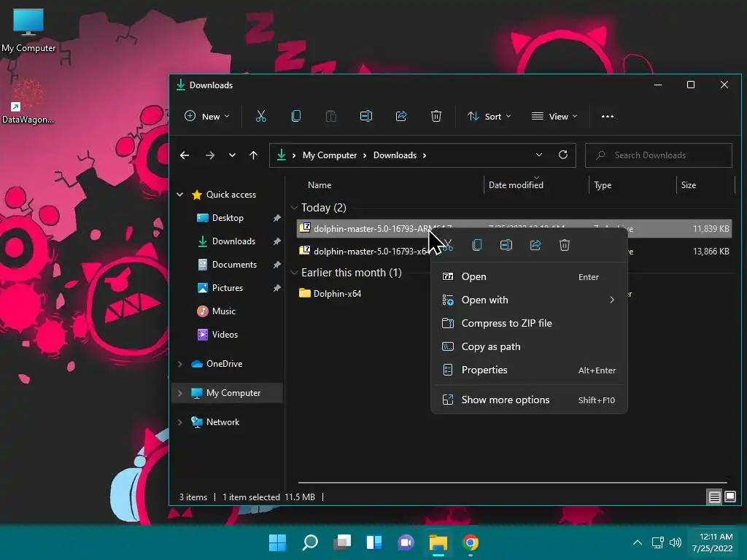Show hidden system tray icons

coord(638,542)
